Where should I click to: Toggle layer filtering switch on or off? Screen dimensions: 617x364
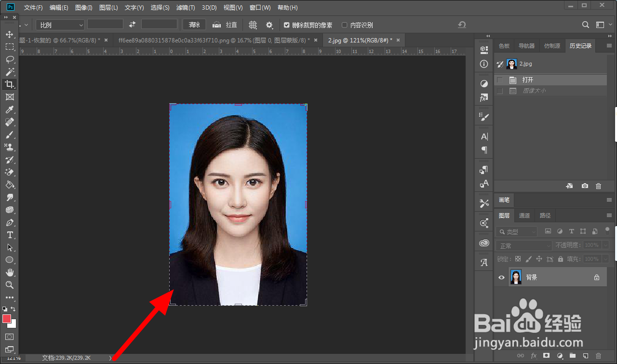607,230
